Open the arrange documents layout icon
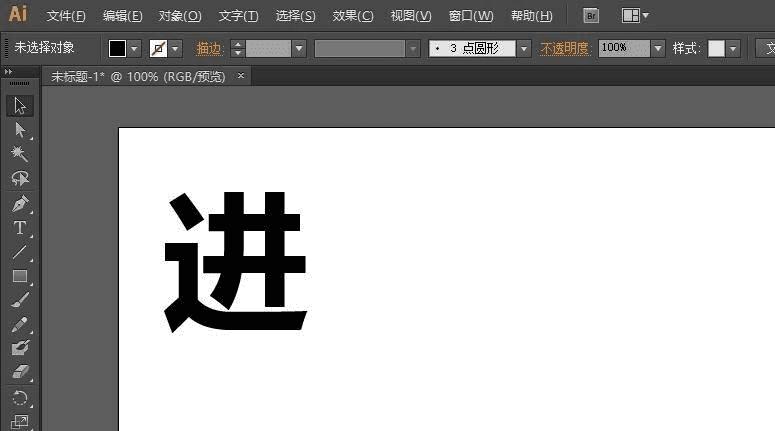775x431 pixels. [x=631, y=15]
